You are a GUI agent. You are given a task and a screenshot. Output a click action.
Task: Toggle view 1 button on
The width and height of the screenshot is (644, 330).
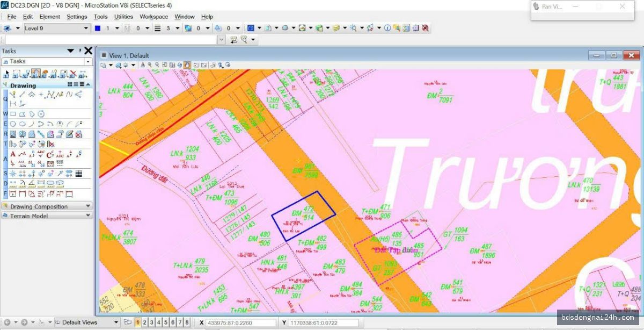(x=138, y=322)
